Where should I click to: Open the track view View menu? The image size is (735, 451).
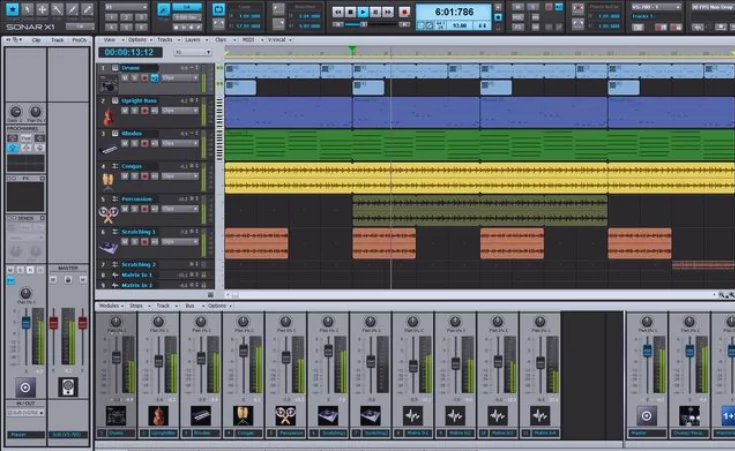pos(110,40)
